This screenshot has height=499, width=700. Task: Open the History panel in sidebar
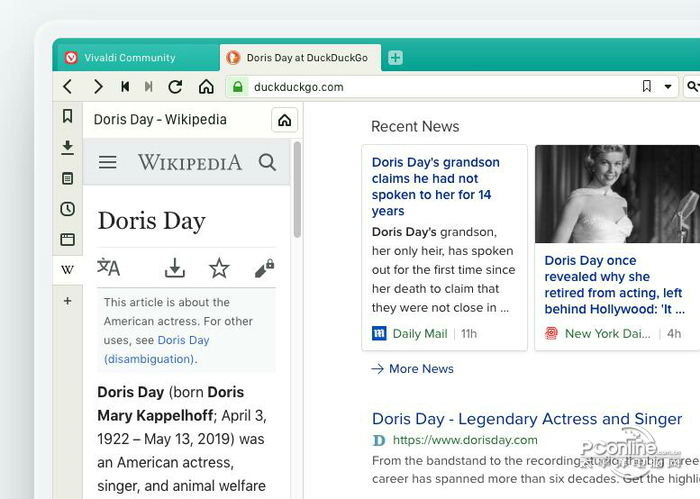pyautogui.click(x=68, y=209)
